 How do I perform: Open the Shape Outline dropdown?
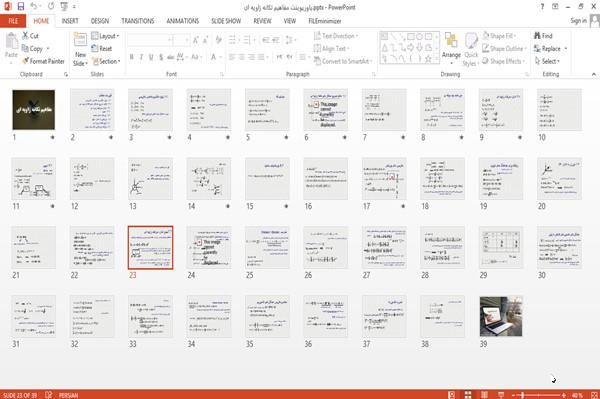(504, 48)
